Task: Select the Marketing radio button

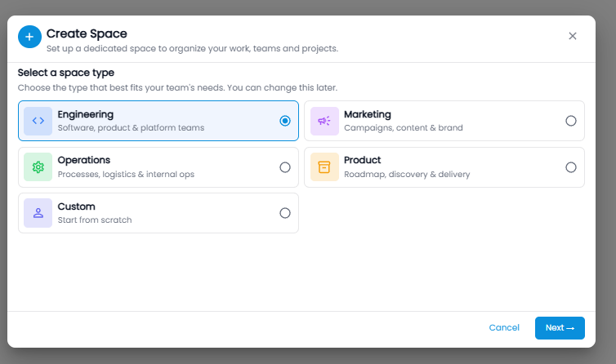Action: click(x=571, y=121)
